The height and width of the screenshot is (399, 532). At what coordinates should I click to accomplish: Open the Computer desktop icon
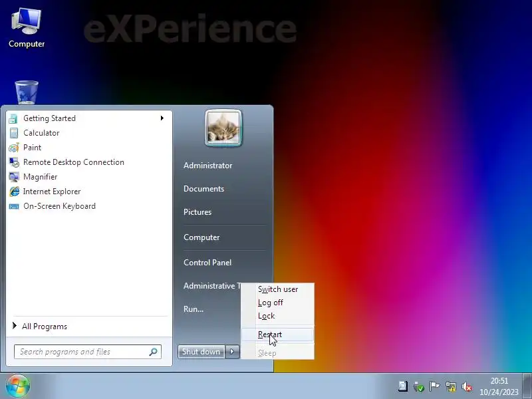(27, 28)
